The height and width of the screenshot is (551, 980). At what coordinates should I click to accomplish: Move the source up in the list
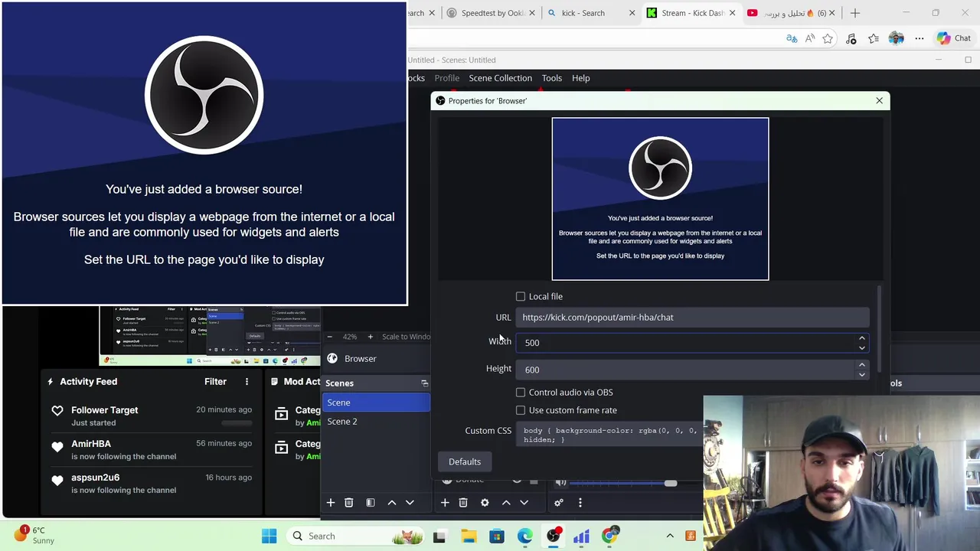(x=506, y=503)
